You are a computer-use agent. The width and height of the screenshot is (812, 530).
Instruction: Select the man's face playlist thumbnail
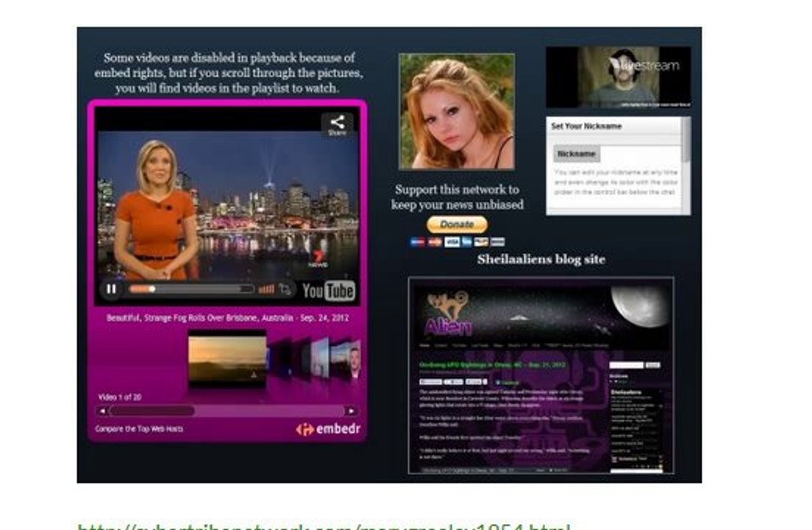[355, 358]
